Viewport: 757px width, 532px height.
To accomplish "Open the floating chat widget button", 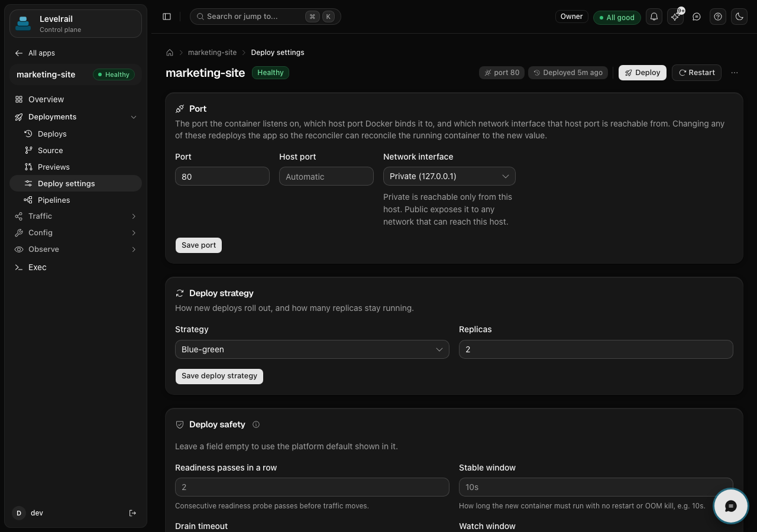I will pos(730,506).
